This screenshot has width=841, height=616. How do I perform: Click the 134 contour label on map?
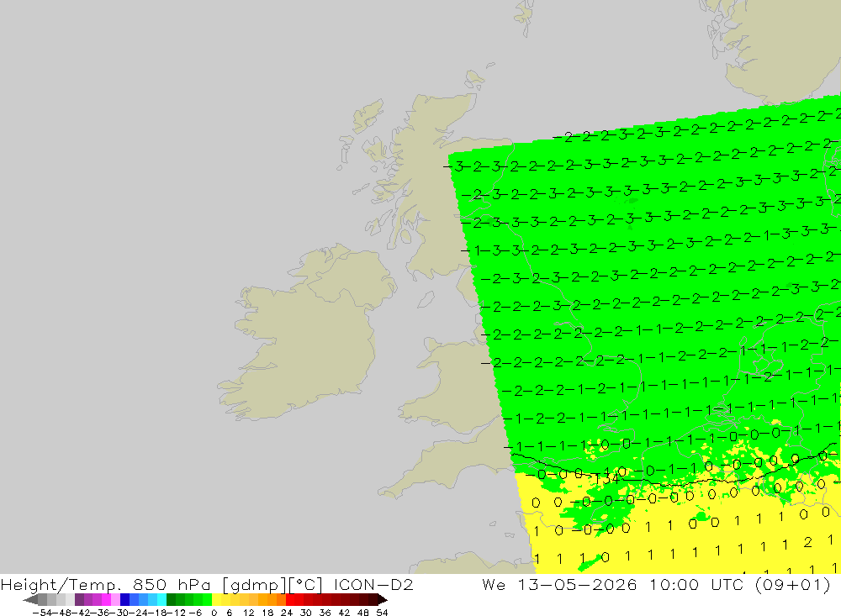[x=606, y=479]
